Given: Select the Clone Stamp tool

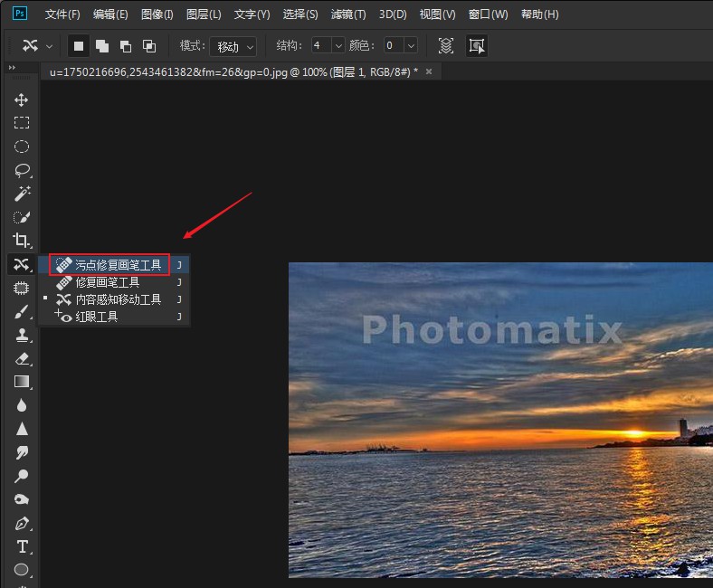Looking at the screenshot, I should pyautogui.click(x=22, y=335).
